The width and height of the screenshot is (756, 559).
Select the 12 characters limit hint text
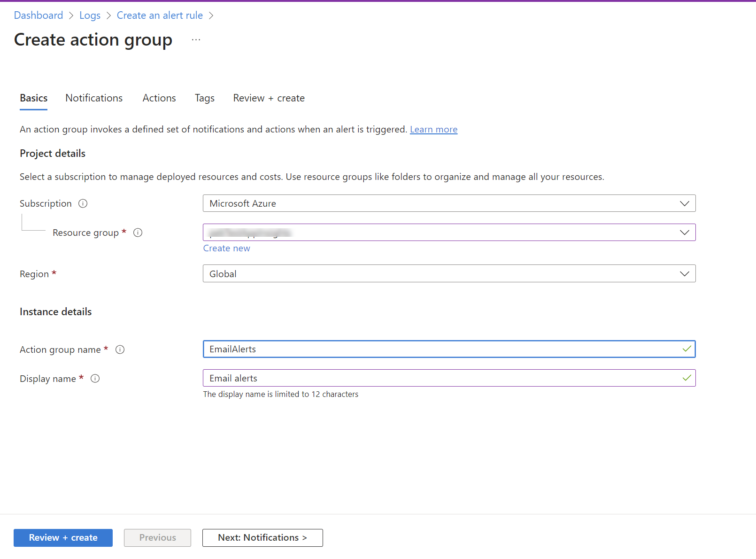pos(281,395)
